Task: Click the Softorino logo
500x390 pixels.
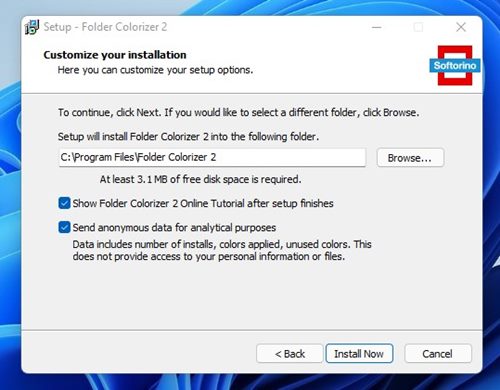Action: coord(455,66)
